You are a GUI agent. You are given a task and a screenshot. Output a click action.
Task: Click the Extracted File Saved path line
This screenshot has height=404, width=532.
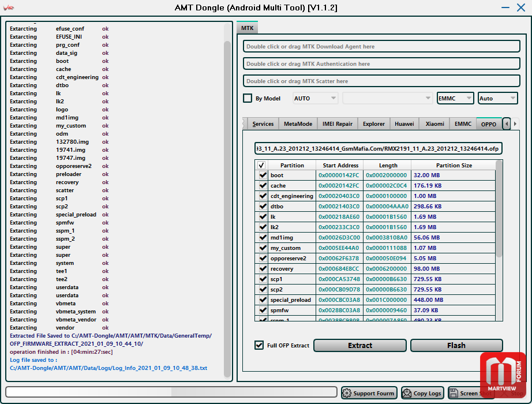111,339
